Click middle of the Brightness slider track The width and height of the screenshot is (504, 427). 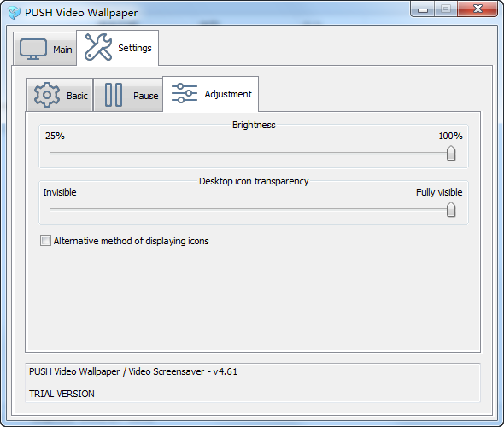(x=250, y=153)
